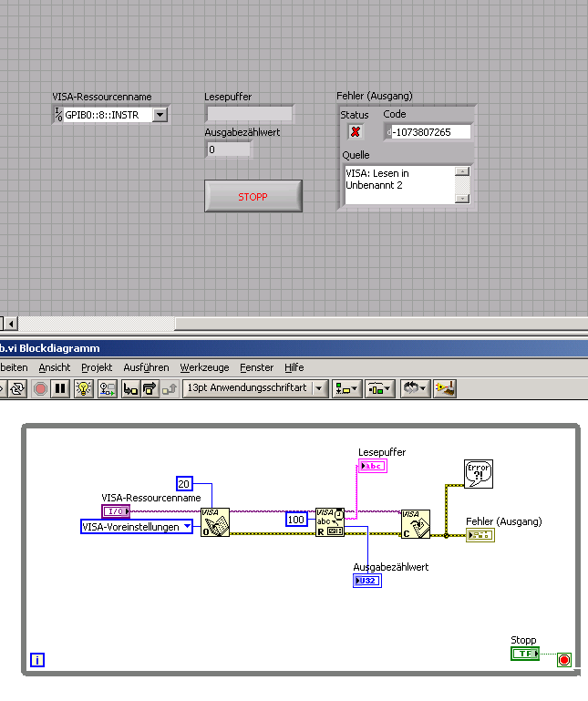The width and height of the screenshot is (588, 701).
Task: Open the Reorder dropdown
Action: (x=415, y=388)
